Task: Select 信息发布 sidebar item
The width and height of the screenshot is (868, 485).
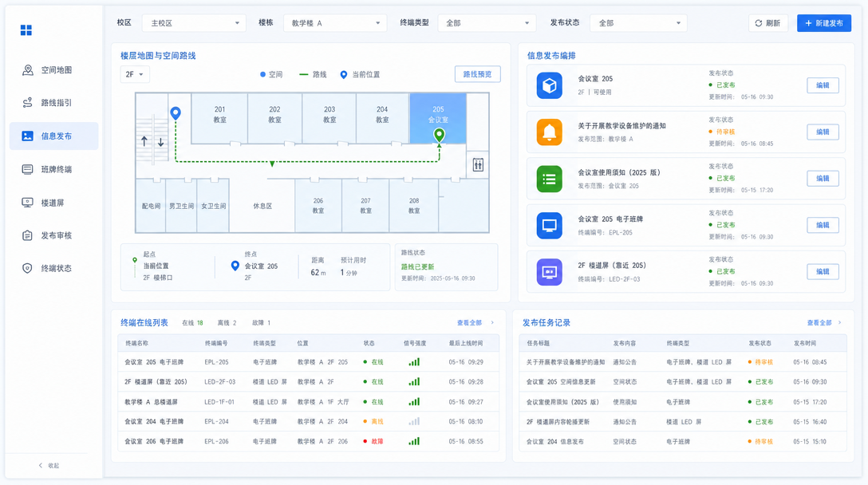Action: [x=53, y=136]
